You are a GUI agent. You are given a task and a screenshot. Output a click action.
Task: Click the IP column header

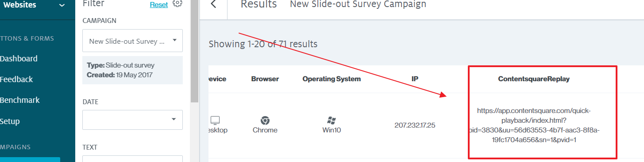415,79
